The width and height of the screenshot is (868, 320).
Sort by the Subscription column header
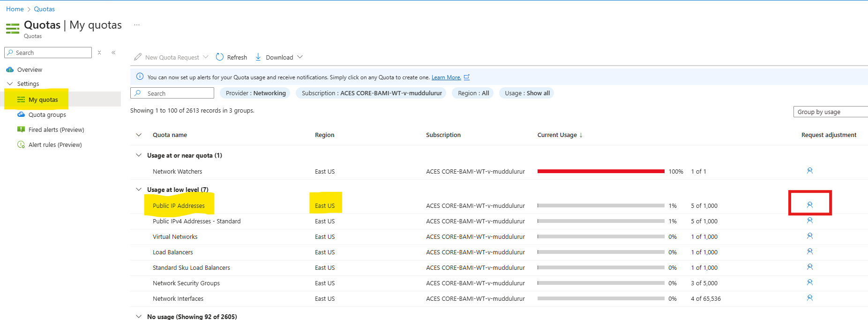click(443, 135)
